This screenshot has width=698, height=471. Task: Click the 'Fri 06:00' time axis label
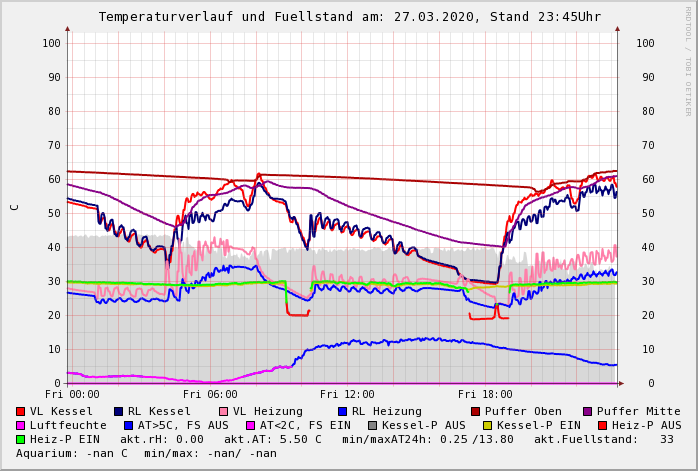pos(210,394)
